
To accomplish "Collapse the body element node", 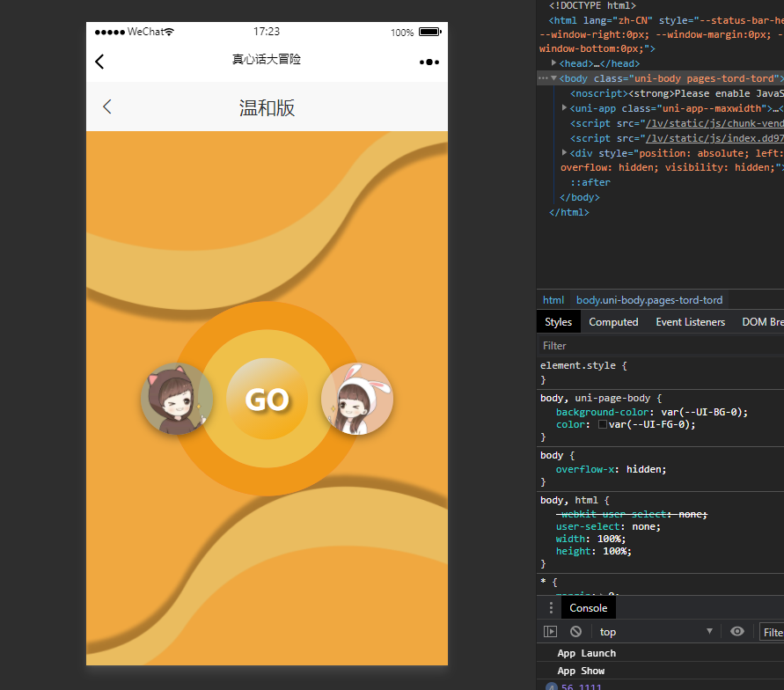I will [x=554, y=78].
